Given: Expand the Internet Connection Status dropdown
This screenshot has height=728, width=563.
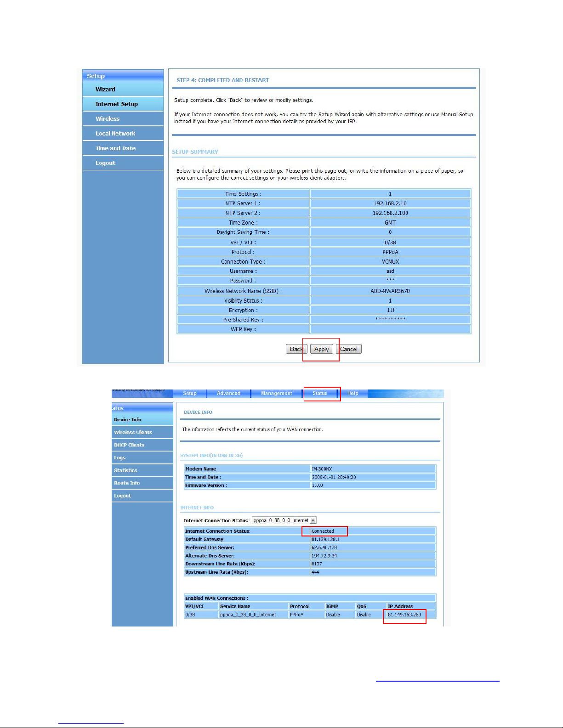Looking at the screenshot, I should pyautogui.click(x=313, y=520).
